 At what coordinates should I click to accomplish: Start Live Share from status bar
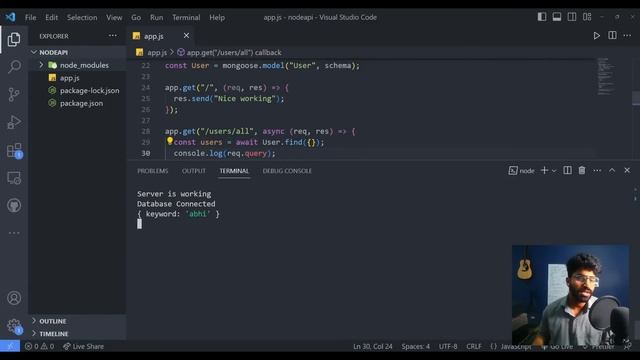click(x=84, y=346)
